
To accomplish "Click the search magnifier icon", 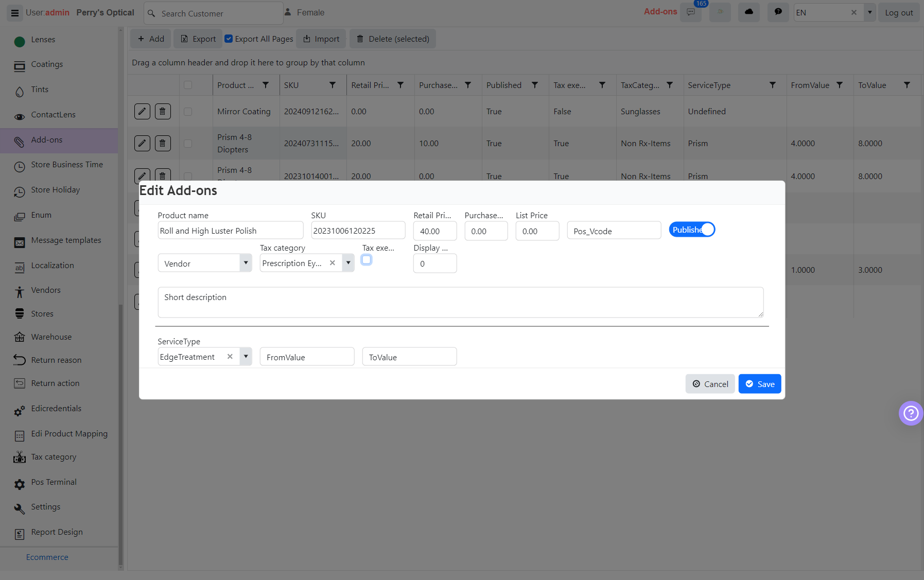I will (151, 13).
